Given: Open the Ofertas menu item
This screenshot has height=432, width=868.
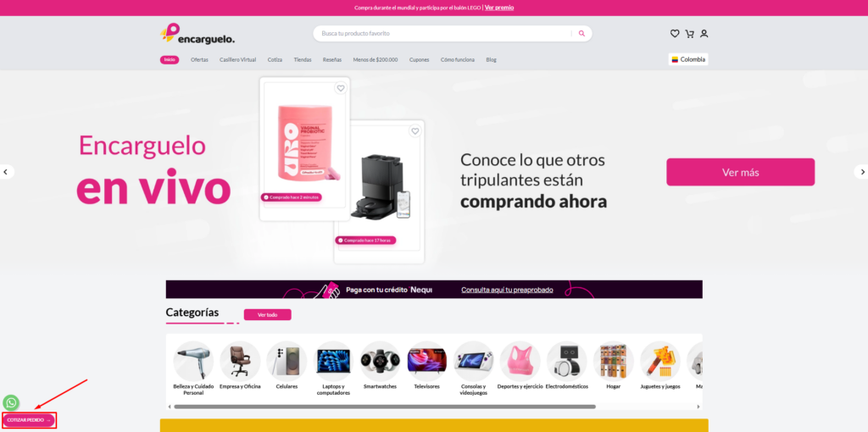Looking at the screenshot, I should point(199,60).
